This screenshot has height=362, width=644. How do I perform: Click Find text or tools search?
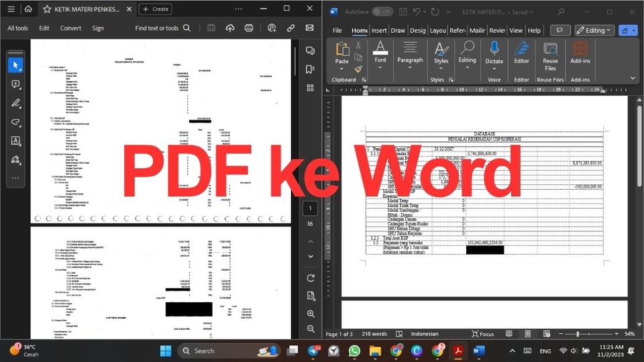click(162, 28)
